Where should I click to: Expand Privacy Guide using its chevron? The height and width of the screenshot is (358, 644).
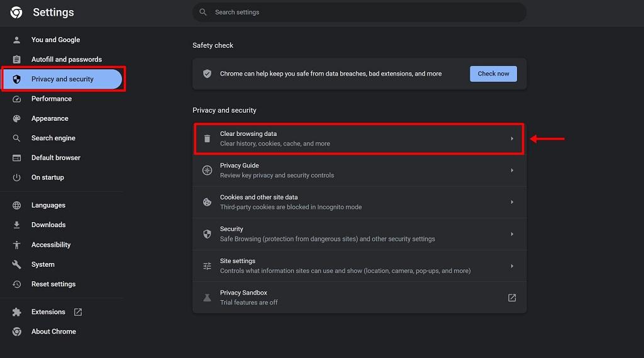pyautogui.click(x=512, y=171)
